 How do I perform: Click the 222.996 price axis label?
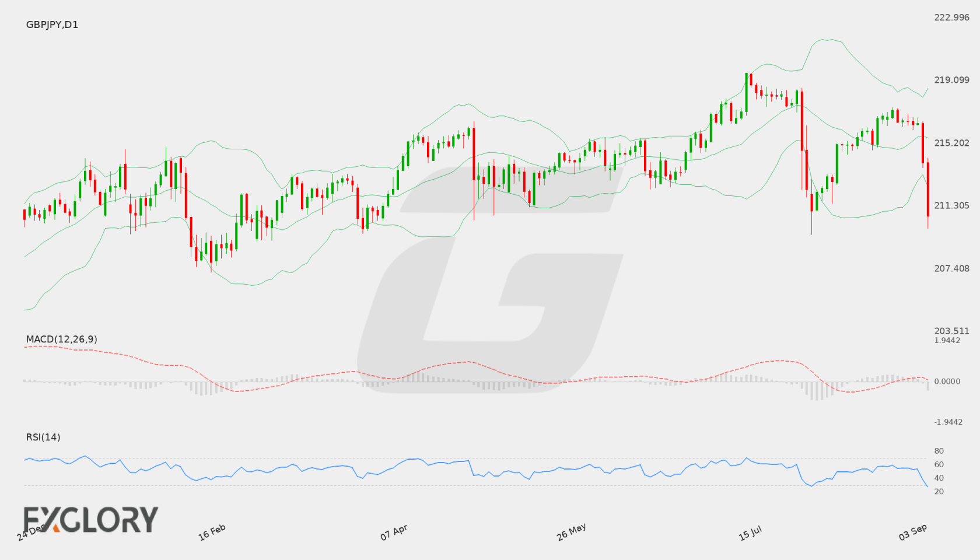coord(951,17)
